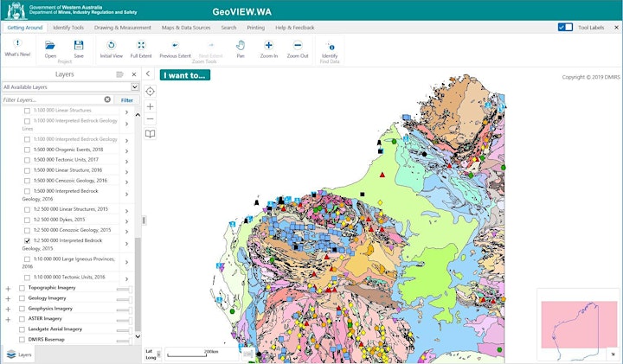Enable 1:500 000 Cenozoic Geology, 2016 layer
623x364 pixels.
(x=27, y=181)
